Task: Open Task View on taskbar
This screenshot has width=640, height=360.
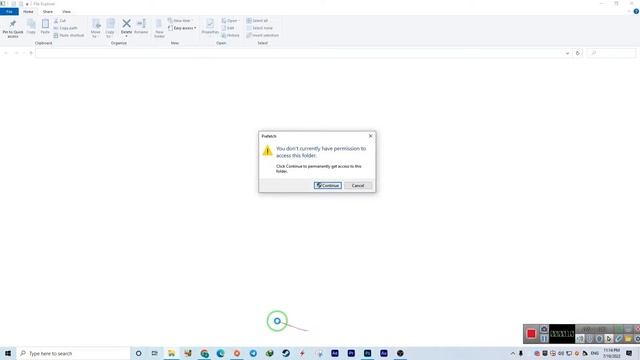Action: click(x=155, y=353)
